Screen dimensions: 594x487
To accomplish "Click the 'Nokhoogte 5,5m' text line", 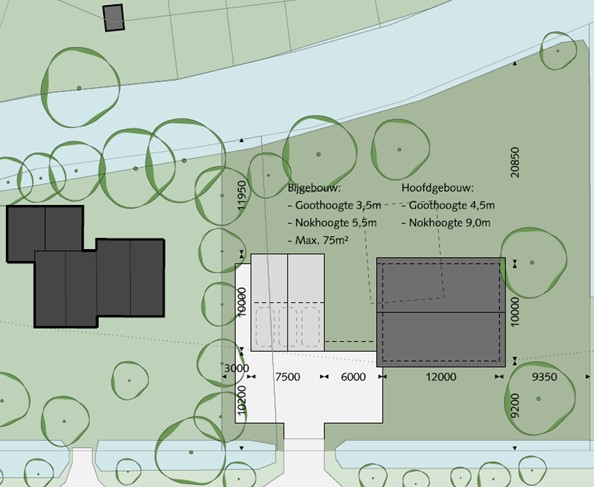I will 332,223.
